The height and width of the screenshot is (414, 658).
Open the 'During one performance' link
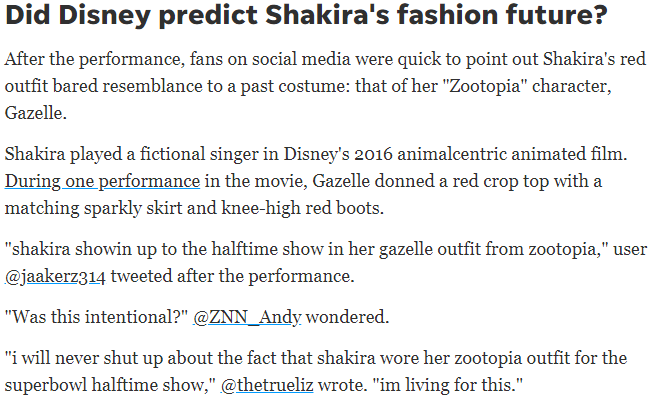(x=102, y=181)
